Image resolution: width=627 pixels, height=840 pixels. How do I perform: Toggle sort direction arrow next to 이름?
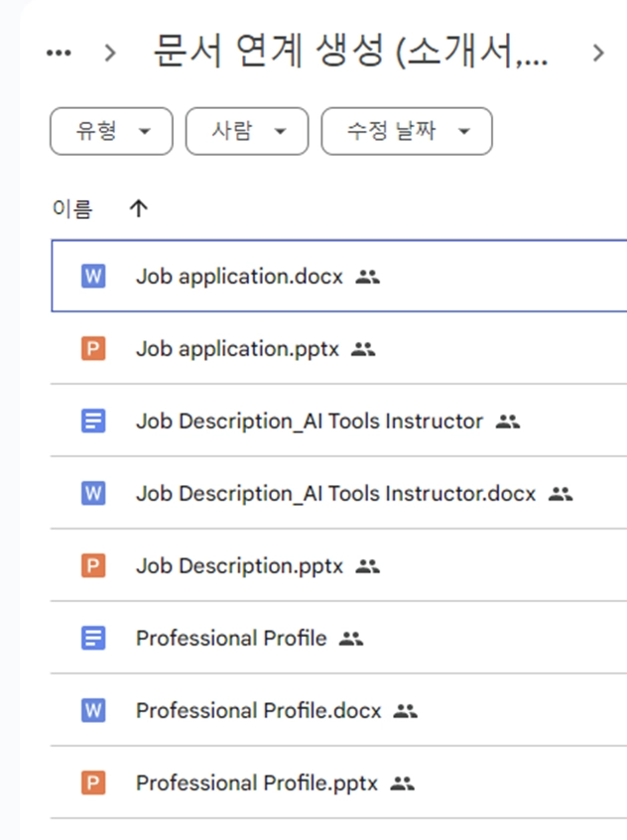tap(139, 208)
